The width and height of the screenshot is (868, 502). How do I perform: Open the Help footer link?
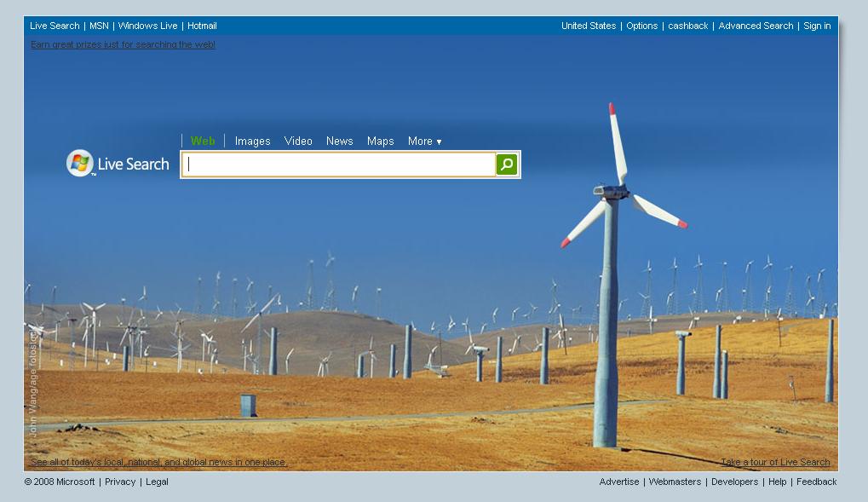[x=777, y=482]
